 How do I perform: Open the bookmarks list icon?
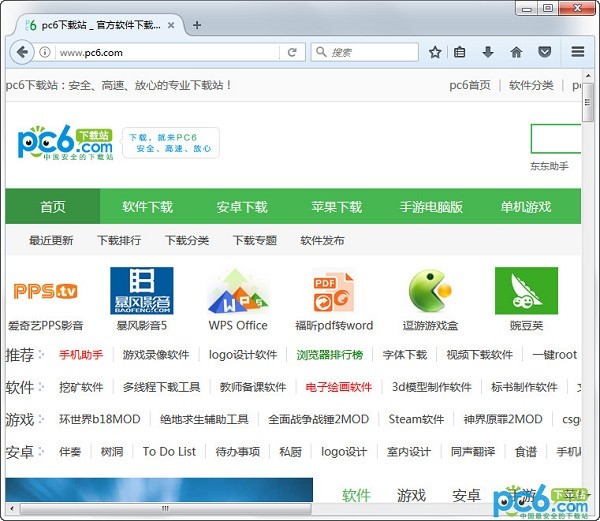(460, 52)
